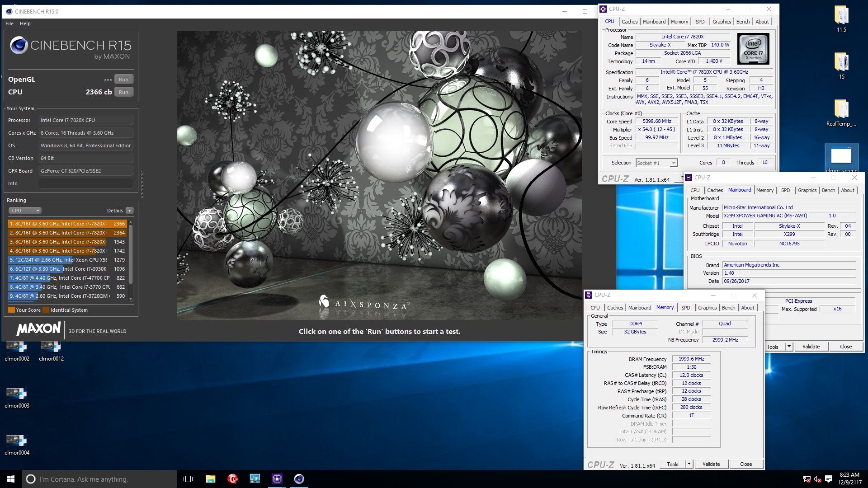The width and height of the screenshot is (868, 488).
Task: Click the CPU-Z taskbar icon
Action: (277, 479)
